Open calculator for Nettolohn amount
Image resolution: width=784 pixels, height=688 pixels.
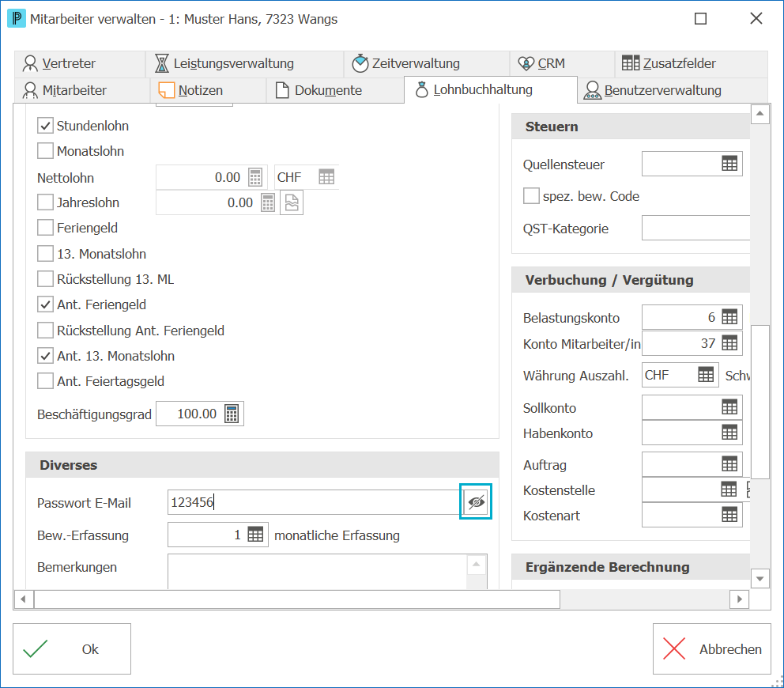point(255,177)
